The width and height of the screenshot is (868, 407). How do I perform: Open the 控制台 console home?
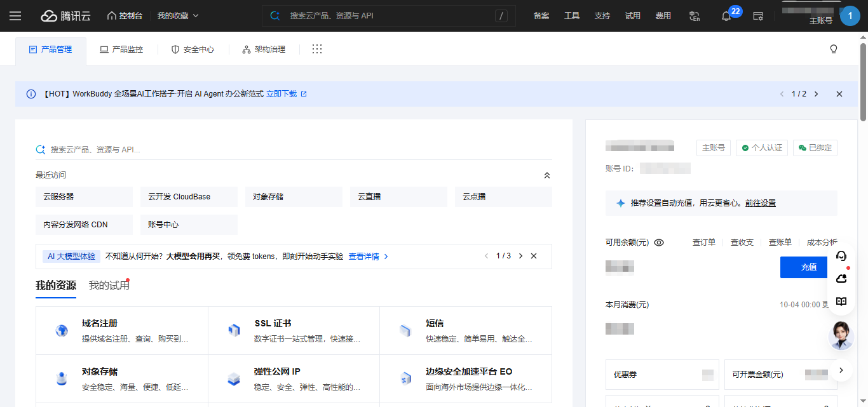(125, 16)
